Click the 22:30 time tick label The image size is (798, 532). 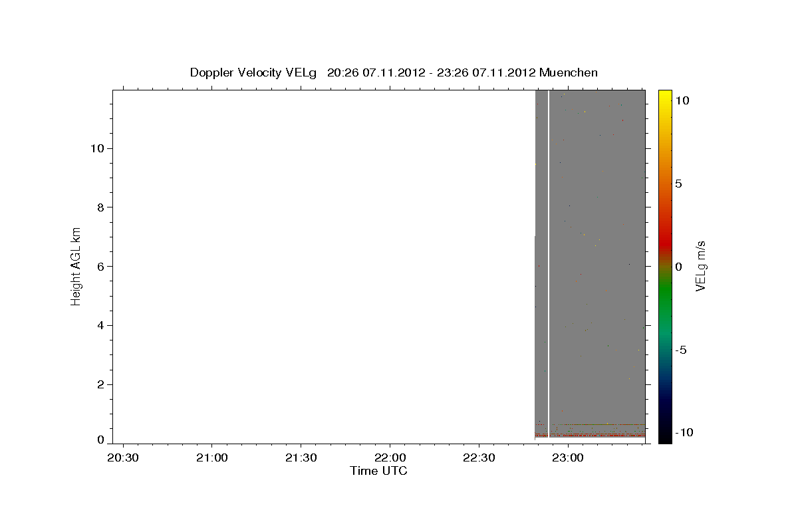click(479, 458)
